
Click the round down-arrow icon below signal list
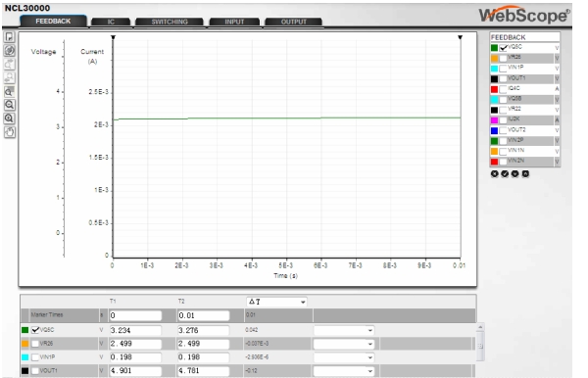click(x=514, y=174)
